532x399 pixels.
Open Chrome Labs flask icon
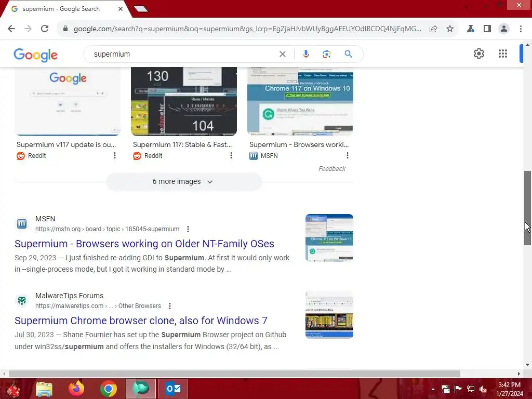(x=471, y=29)
